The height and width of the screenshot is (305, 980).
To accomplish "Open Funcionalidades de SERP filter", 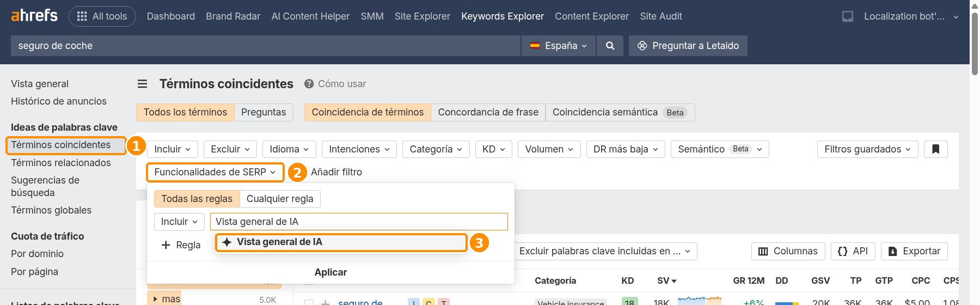I will click(x=215, y=172).
